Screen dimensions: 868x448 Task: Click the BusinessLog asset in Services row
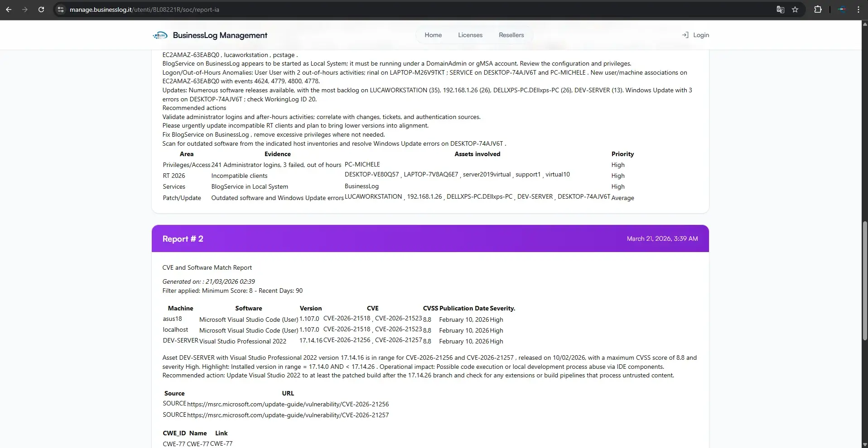[362, 186]
